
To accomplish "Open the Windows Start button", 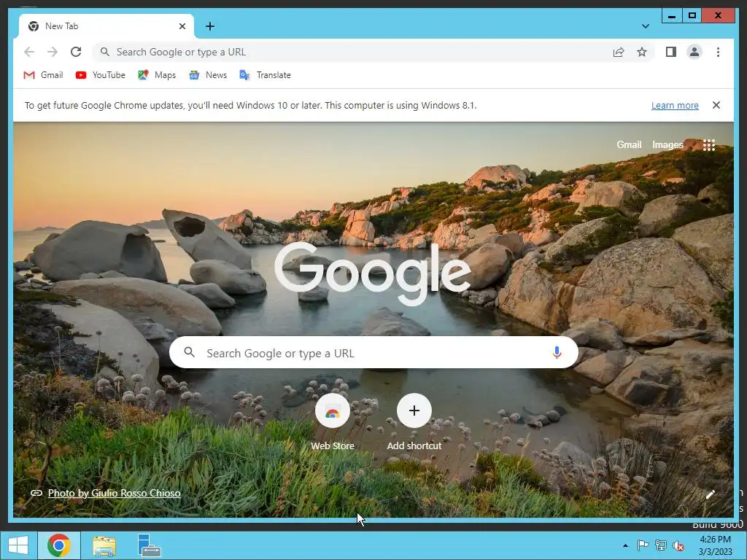I will click(18, 545).
